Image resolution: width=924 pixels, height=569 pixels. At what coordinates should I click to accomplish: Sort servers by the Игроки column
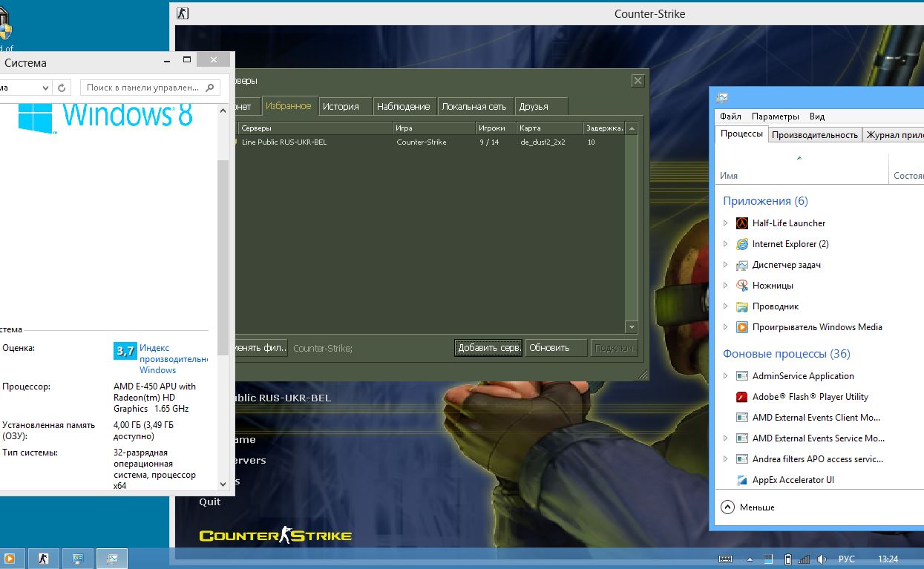[496, 128]
